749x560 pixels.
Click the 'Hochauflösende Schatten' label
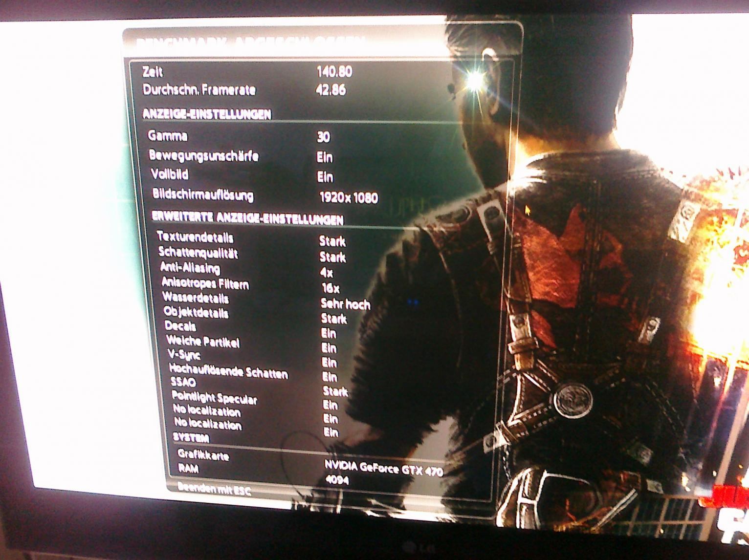[228, 371]
